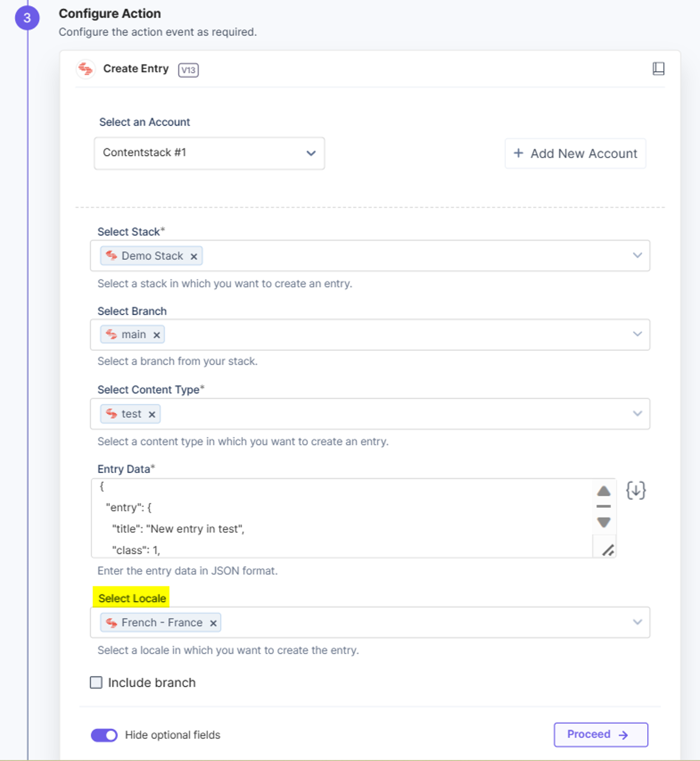The width and height of the screenshot is (700, 761).
Task: Click the up arrow in Entry Data
Action: (603, 491)
